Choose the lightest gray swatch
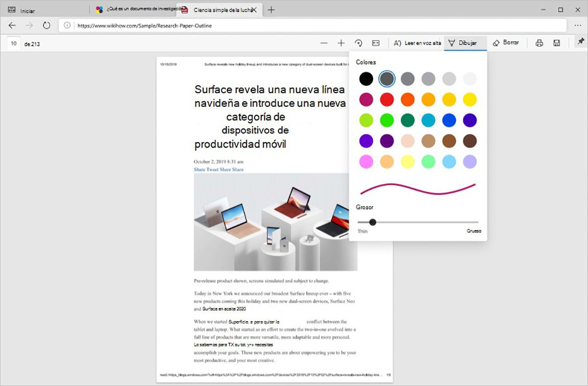588x386 pixels. coord(470,79)
